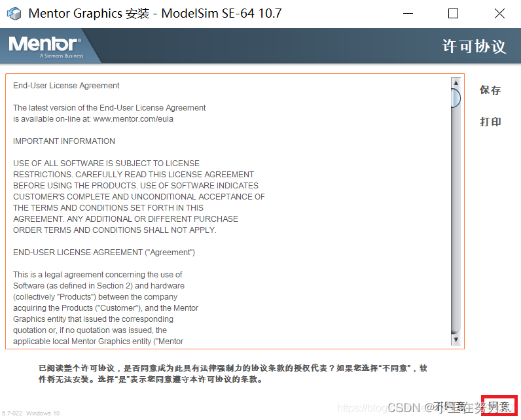Screen dimensions: 521x420
Task: Maximize the ModelSim installer window
Action: (453, 14)
